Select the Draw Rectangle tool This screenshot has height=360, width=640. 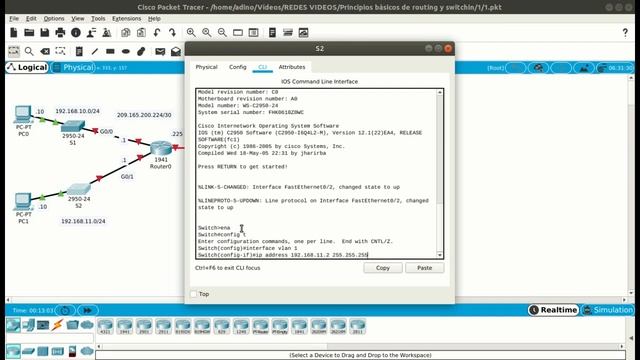110,51
